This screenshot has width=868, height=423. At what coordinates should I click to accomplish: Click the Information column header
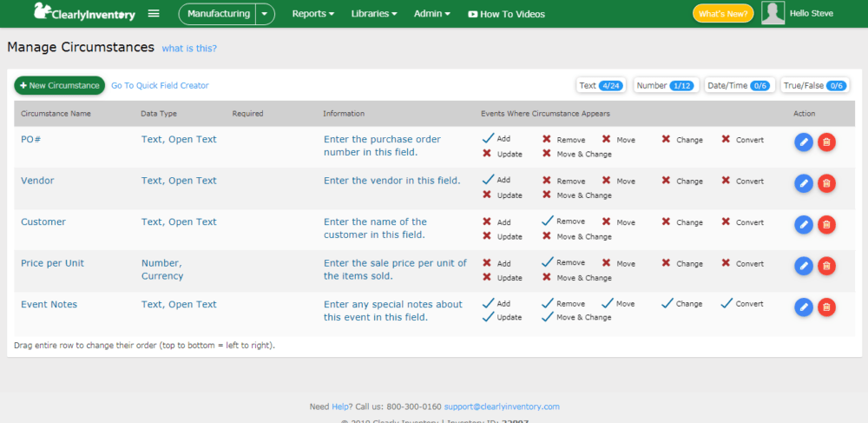344,114
